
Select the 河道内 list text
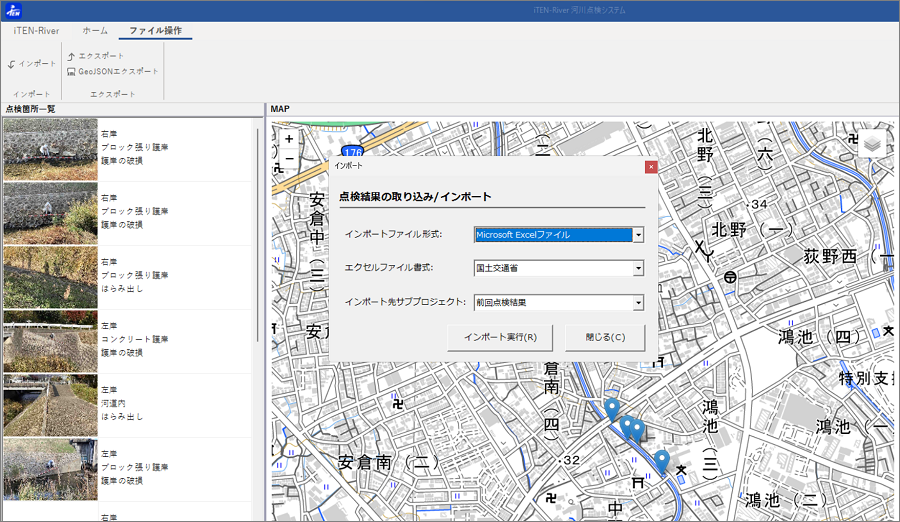click(113, 404)
